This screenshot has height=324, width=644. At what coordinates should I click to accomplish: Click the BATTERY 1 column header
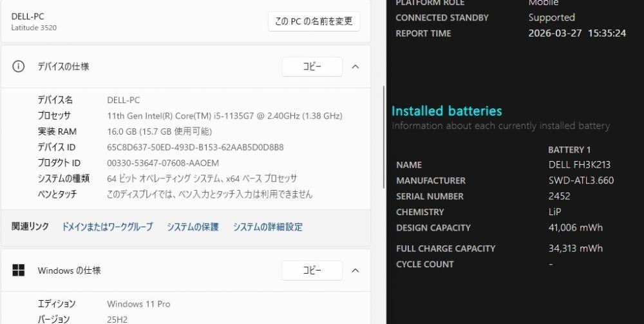[x=569, y=149]
